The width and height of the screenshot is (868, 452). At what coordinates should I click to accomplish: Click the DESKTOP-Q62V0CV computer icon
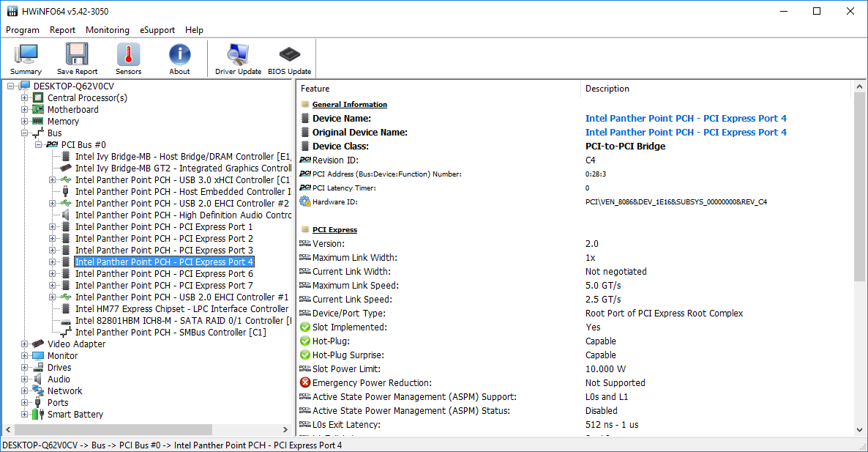[24, 86]
